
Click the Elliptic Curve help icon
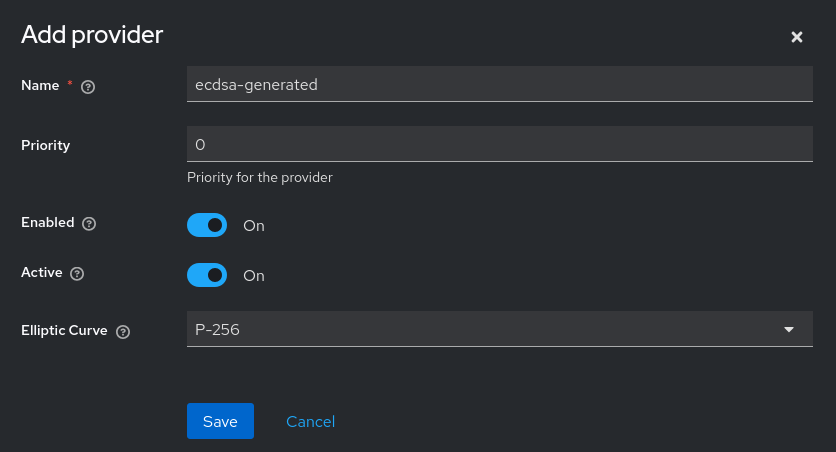pyautogui.click(x=123, y=332)
